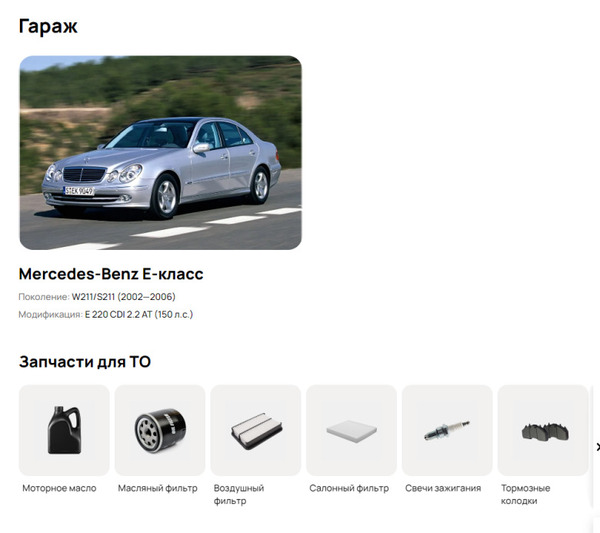Image resolution: width=600 pixels, height=533 pixels.
Task: Click the Гараж page heading
Action: click(x=48, y=26)
